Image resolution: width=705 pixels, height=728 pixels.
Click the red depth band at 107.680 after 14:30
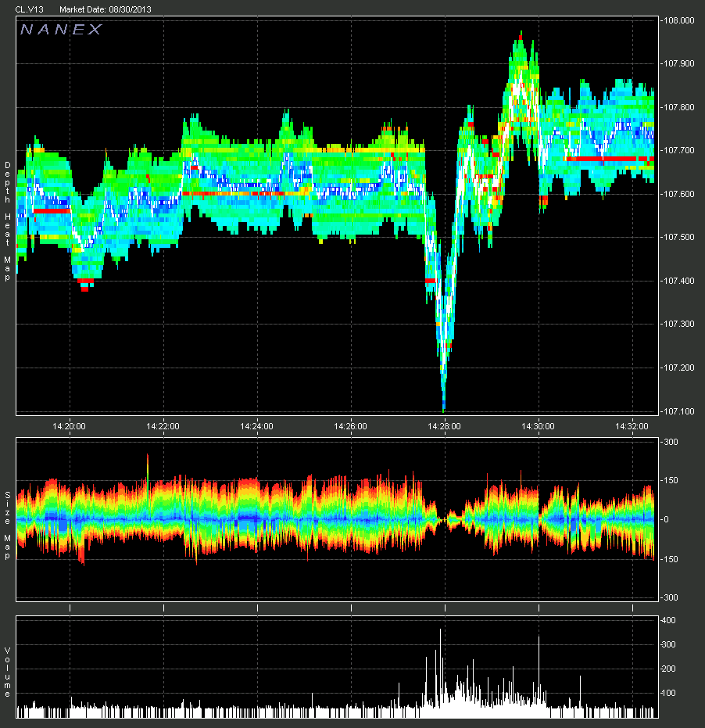[x=608, y=159]
